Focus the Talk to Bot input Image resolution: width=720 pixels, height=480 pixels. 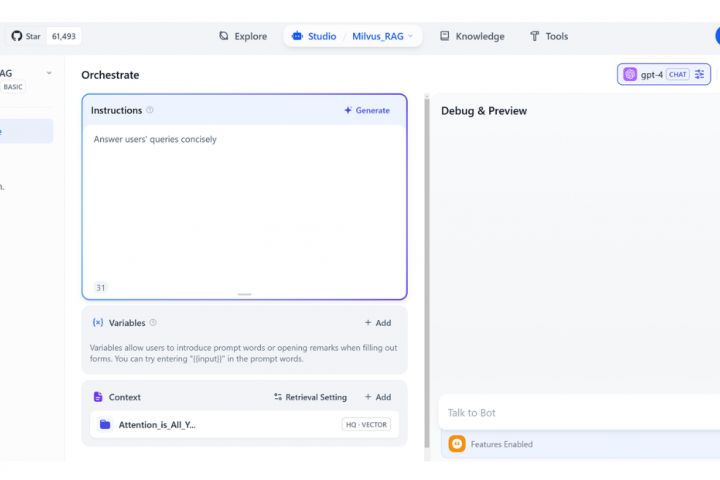(575, 412)
